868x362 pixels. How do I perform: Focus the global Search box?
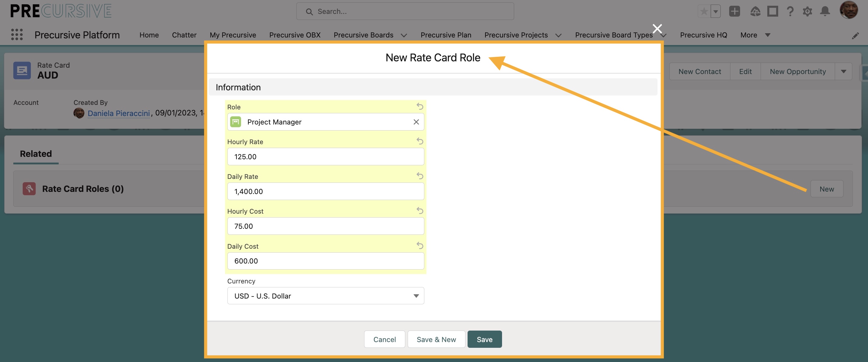[405, 11]
